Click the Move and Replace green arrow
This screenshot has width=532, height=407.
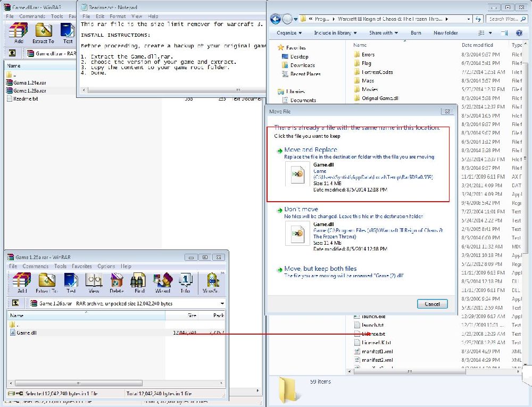280,151
